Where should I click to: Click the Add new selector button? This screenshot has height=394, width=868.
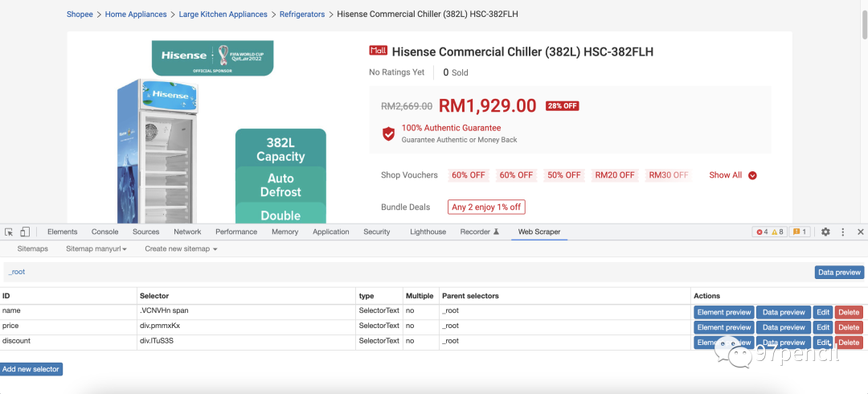coord(31,369)
